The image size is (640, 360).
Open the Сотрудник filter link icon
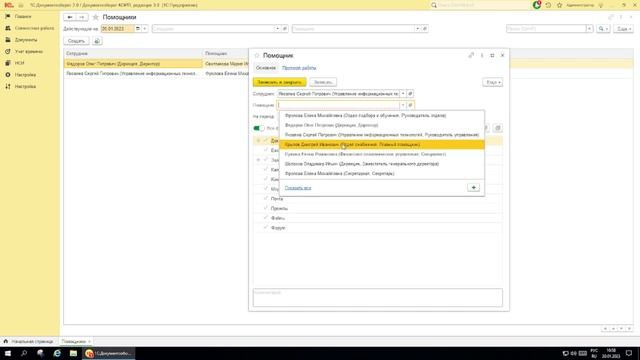pos(285,29)
